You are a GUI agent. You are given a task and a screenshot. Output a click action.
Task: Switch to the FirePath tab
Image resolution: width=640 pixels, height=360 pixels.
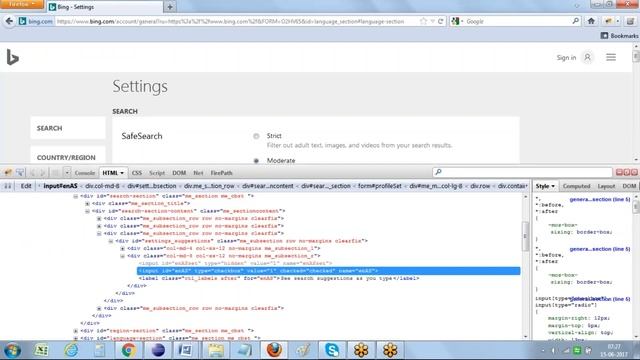tap(221, 173)
